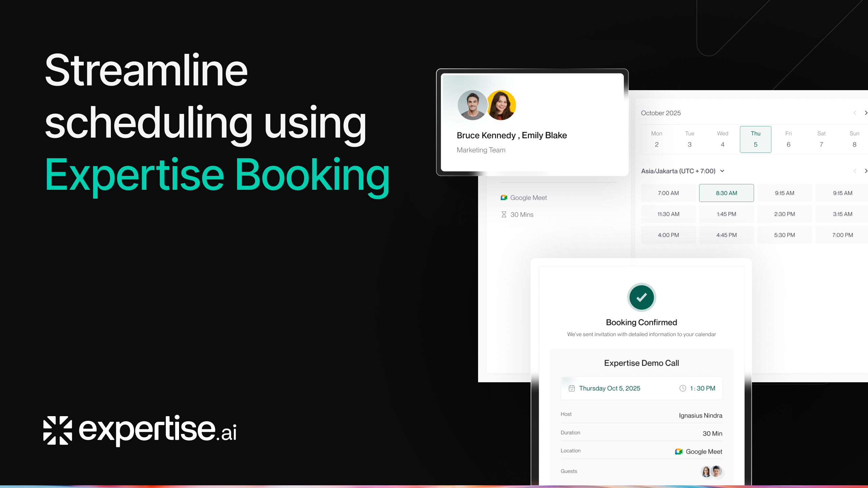
Task: Click the clock icon beside 1:30 PM
Action: [x=683, y=388]
